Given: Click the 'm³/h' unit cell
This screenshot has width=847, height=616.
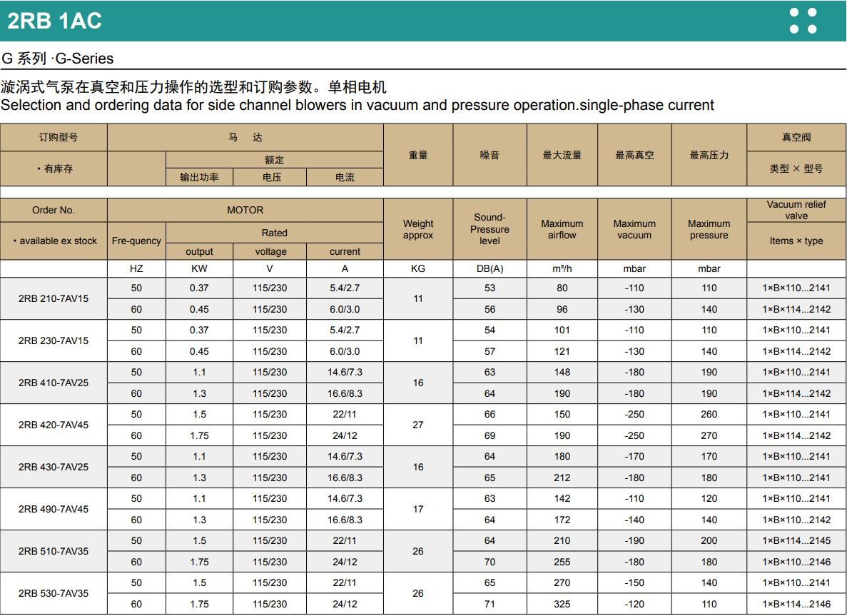Looking at the screenshot, I should point(562,268).
